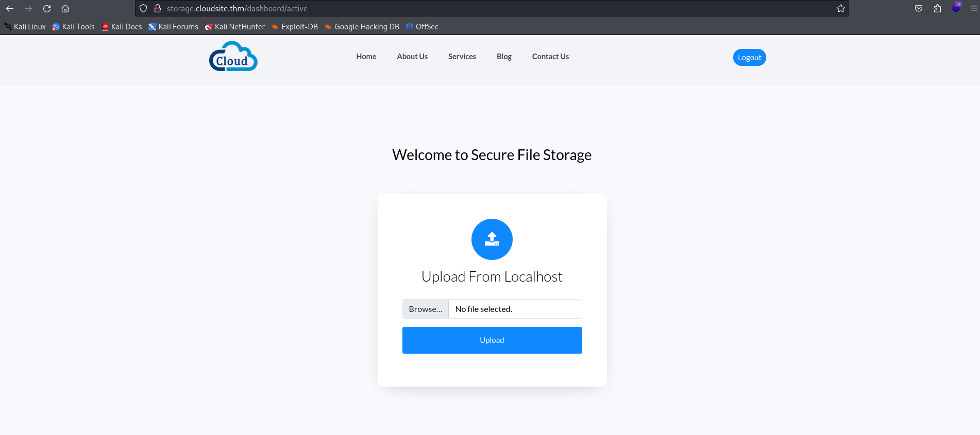Reload the current page
This screenshot has width=980, height=435.
[x=47, y=9]
